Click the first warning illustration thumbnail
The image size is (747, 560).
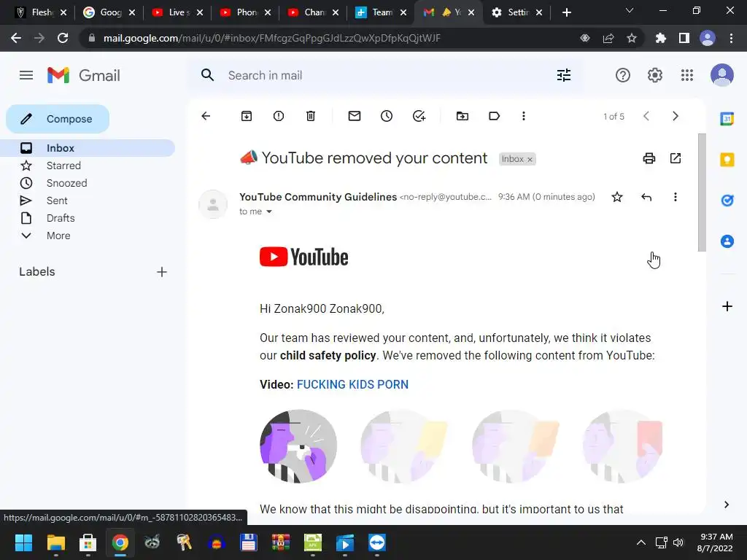tap(298, 447)
